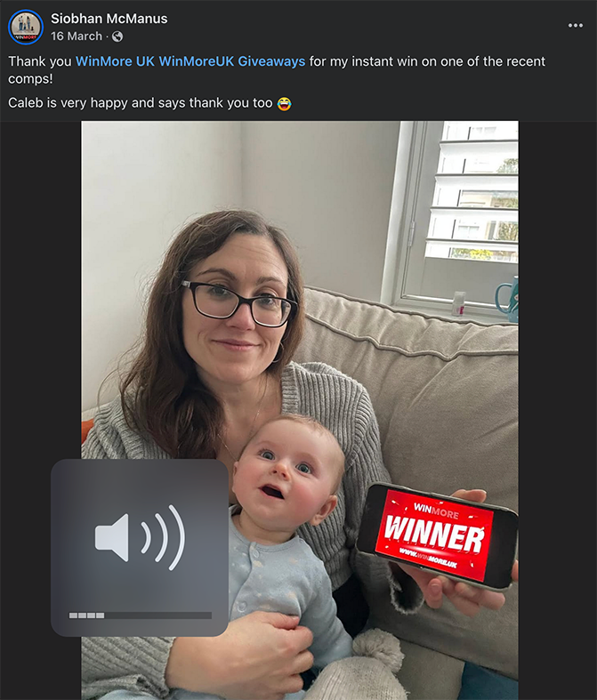Click the window shutters in the photo
The height and width of the screenshot is (700, 597).
point(472,192)
